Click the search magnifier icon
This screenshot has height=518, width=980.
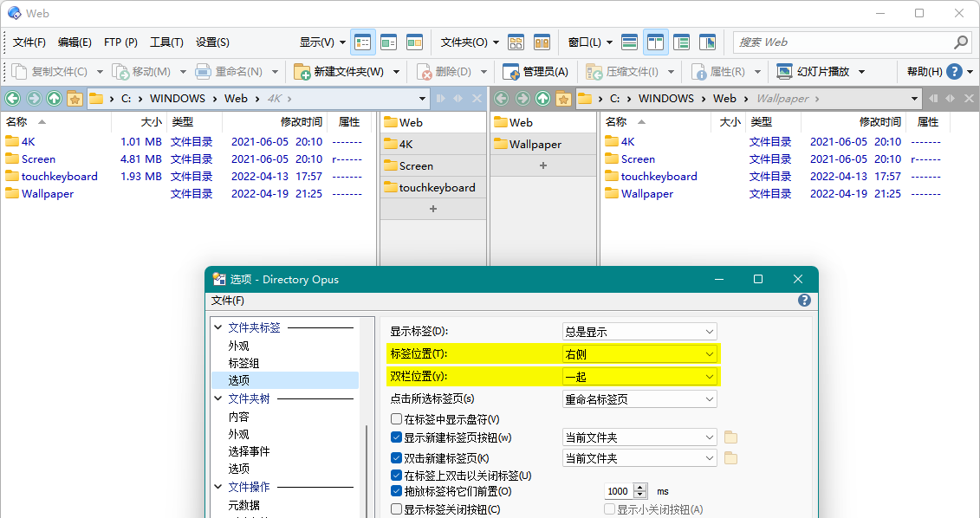tap(960, 42)
